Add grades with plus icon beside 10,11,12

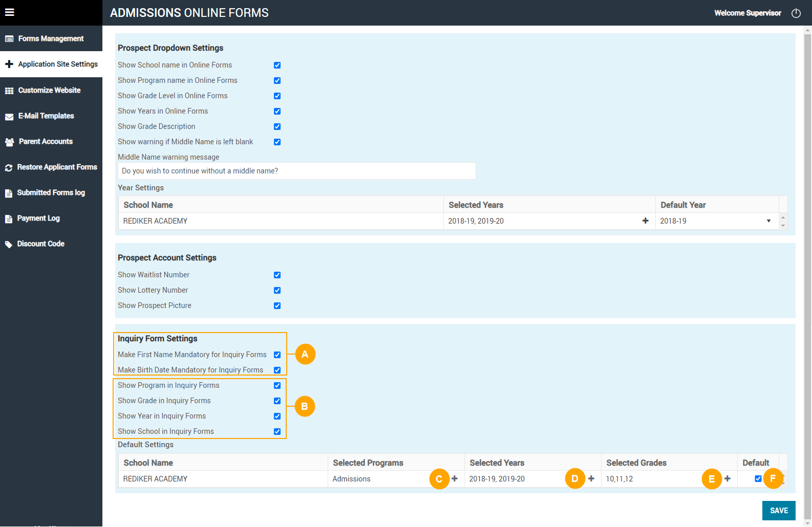728,478
